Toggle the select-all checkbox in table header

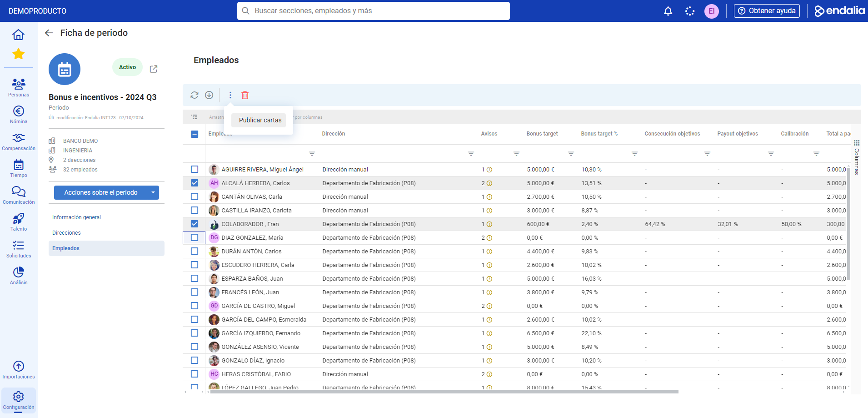click(x=195, y=134)
